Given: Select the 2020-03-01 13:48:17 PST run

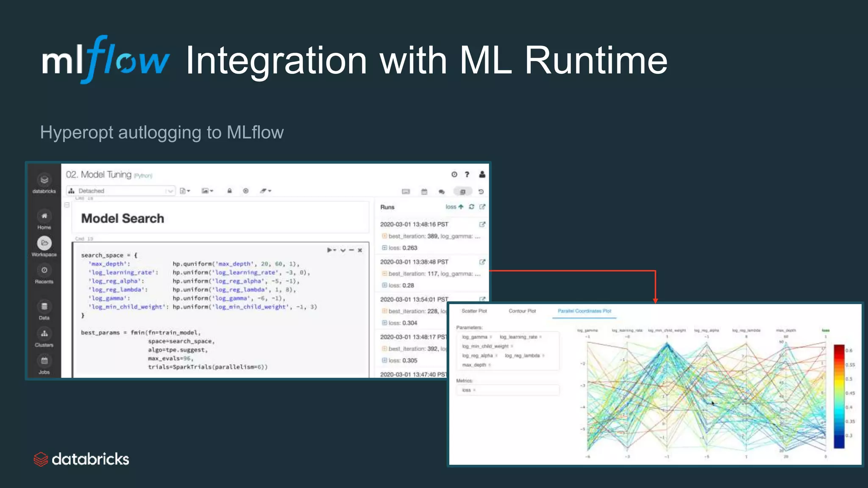Looking at the screenshot, I should pyautogui.click(x=413, y=337).
